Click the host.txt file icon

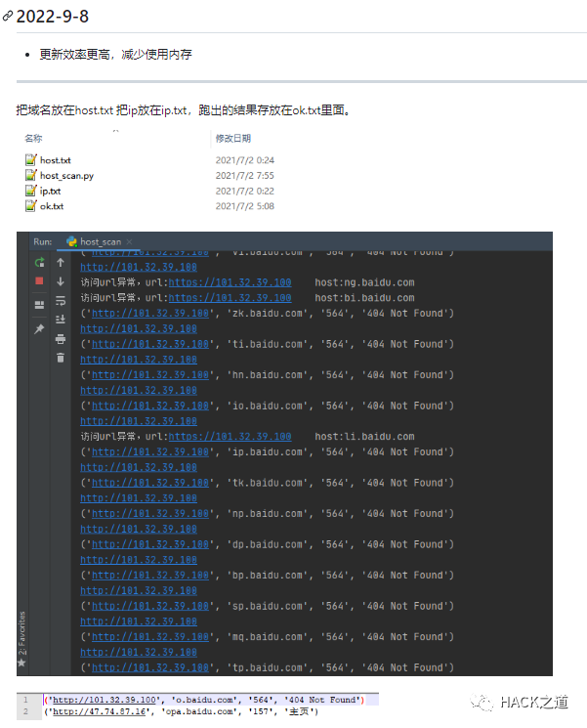point(30,159)
